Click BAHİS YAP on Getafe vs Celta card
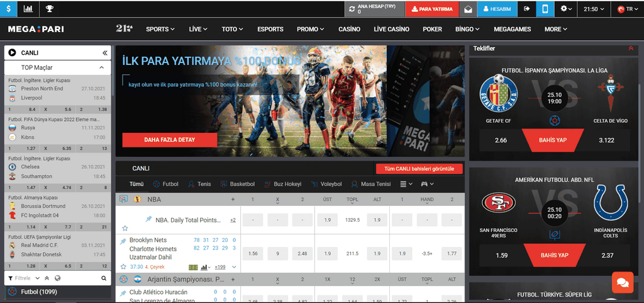Screen dimensions: 644x303 click(553, 140)
